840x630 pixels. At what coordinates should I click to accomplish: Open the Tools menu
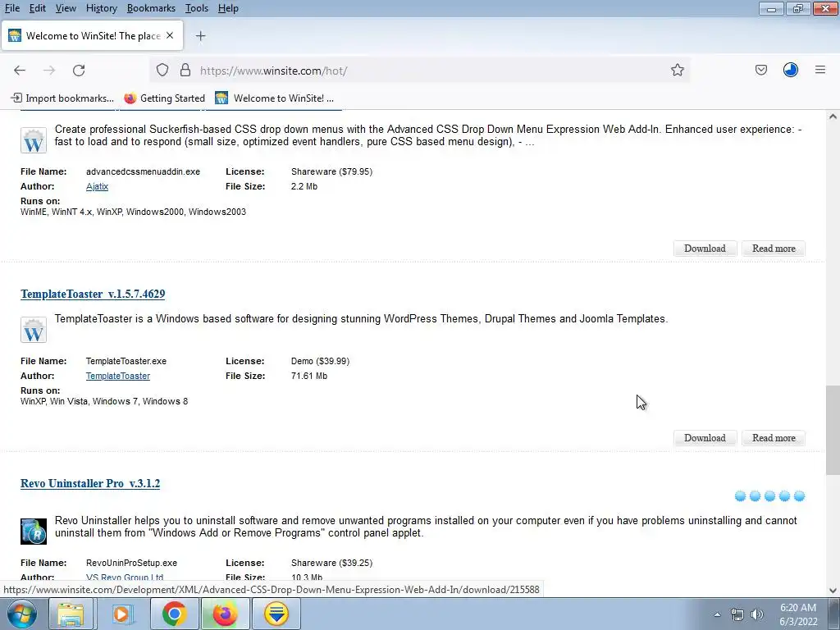[x=197, y=8]
